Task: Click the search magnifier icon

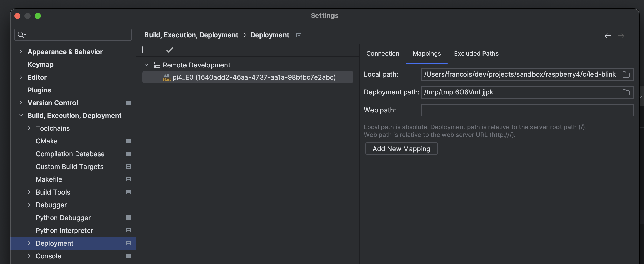Action: (21, 34)
